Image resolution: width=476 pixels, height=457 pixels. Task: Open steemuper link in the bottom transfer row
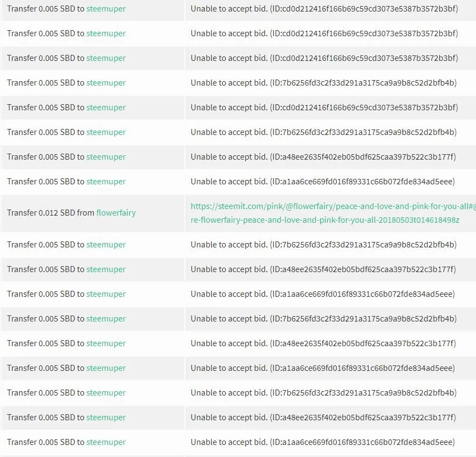106,442
